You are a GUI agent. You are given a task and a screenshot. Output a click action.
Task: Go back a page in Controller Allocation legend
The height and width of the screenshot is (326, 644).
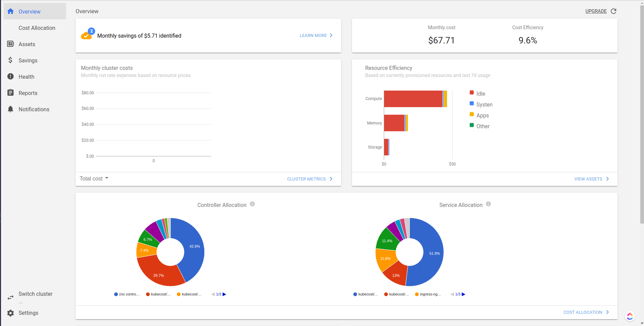click(213, 294)
